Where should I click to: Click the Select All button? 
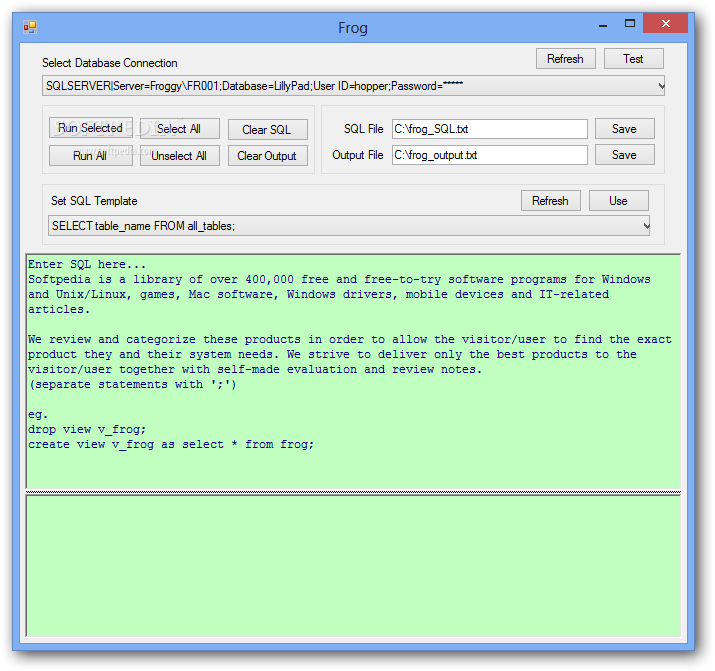point(180,129)
